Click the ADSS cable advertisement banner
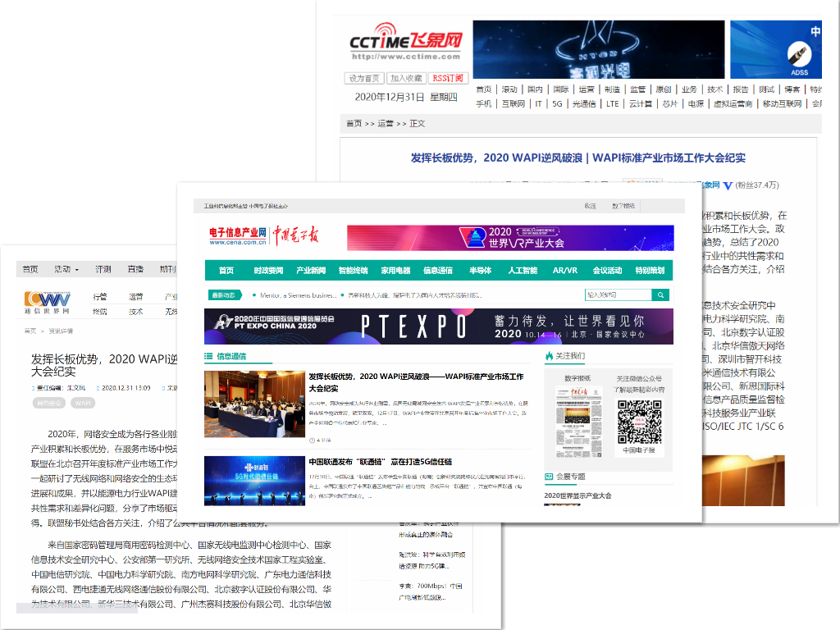 (776, 50)
